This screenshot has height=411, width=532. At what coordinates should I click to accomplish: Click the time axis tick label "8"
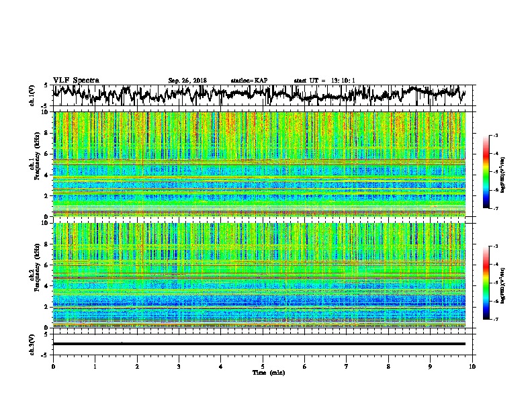click(388, 367)
